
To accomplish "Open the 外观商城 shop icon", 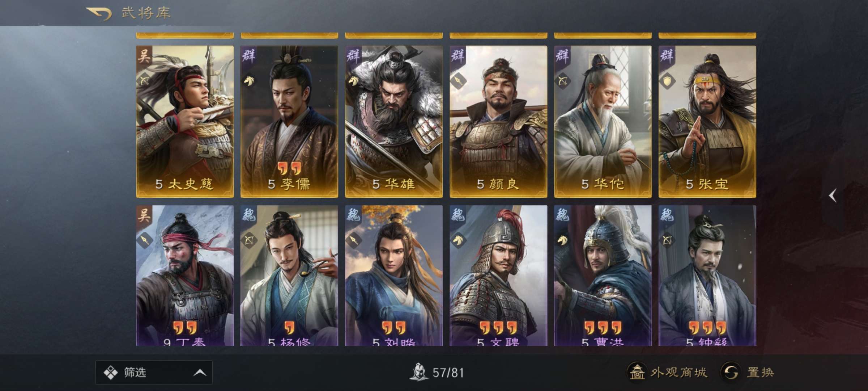I will pos(637,372).
